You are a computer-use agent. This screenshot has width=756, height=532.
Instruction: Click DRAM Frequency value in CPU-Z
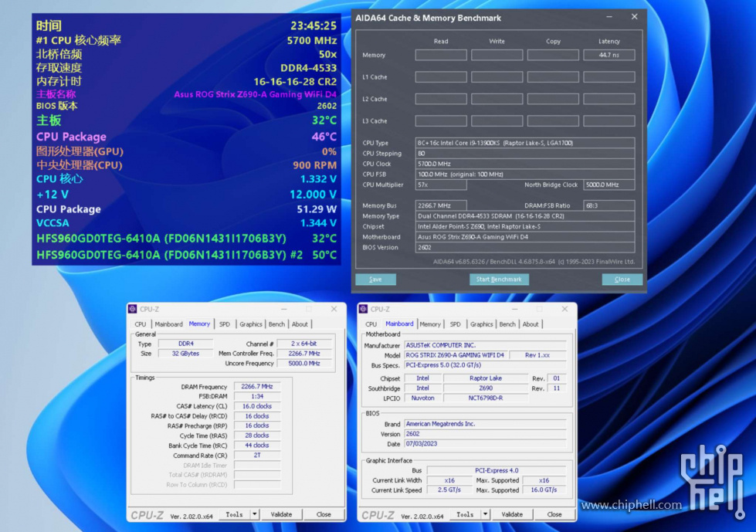click(x=257, y=387)
